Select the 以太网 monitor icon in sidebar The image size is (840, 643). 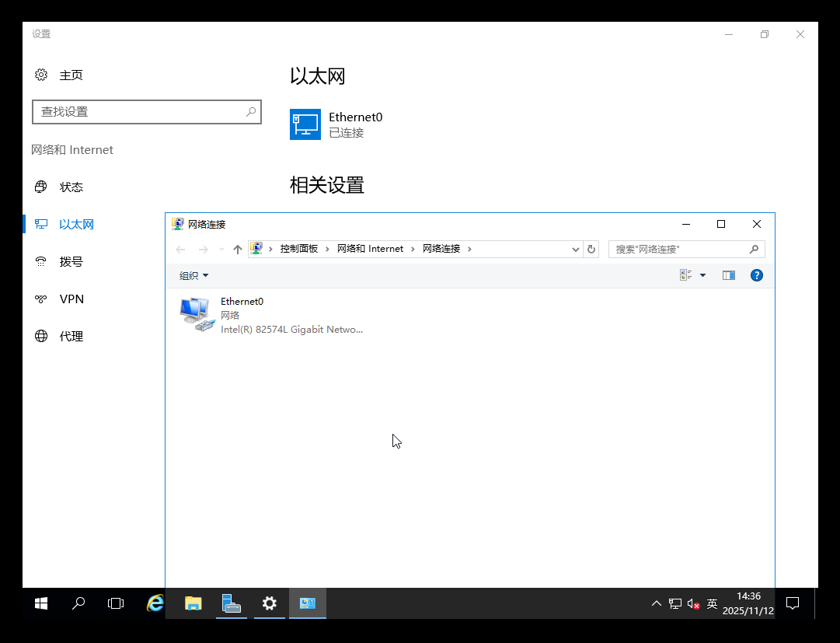tap(41, 224)
